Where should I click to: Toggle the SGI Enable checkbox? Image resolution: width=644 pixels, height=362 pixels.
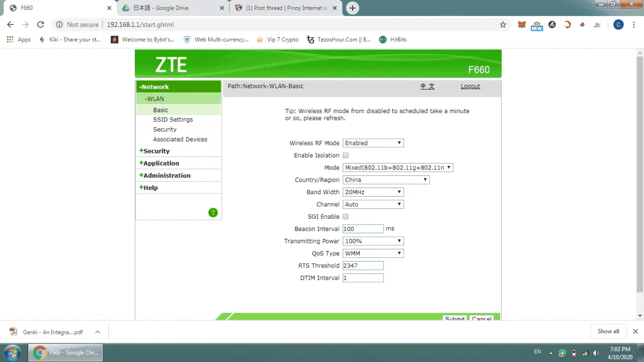[346, 217]
